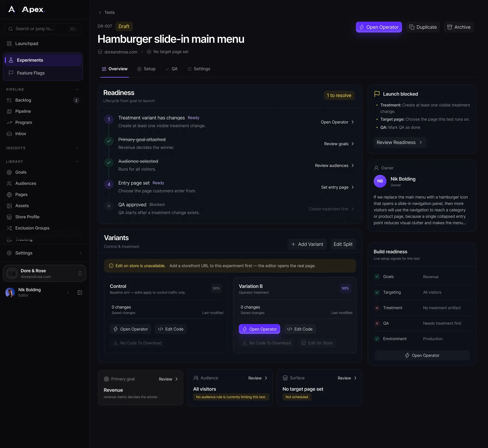Open Store Profile

click(43, 217)
